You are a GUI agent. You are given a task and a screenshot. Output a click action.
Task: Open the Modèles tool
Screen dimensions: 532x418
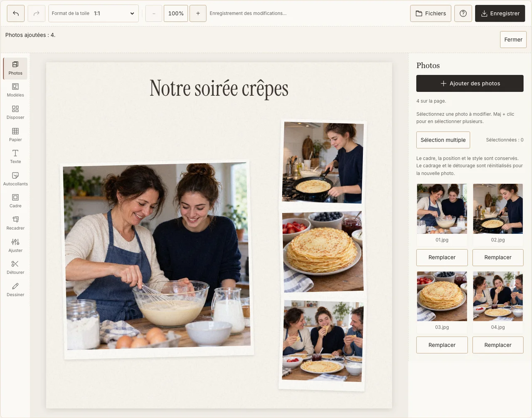click(x=15, y=90)
